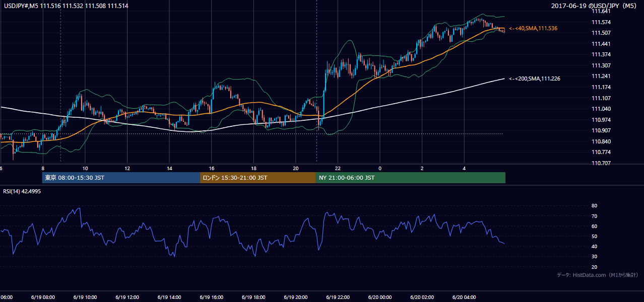This screenshot has height=302, width=644.
Task: Click the HistData.com data source credit
Action: tap(597, 275)
